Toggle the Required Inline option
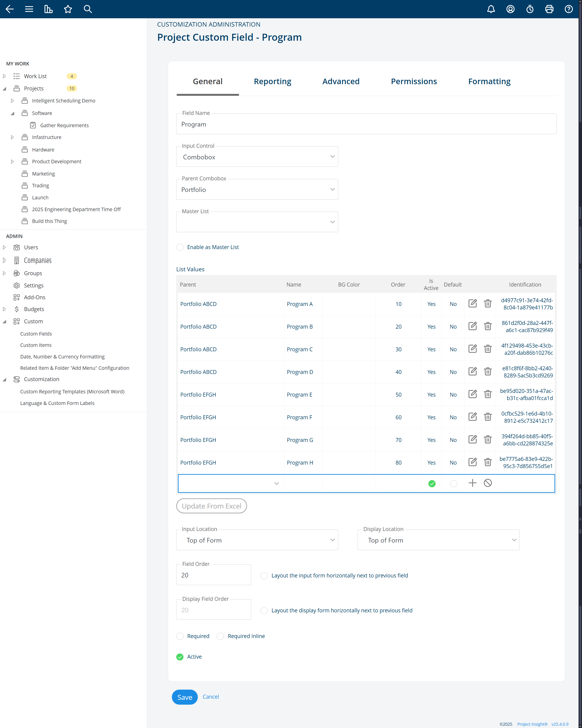This screenshot has height=728, width=582. pyautogui.click(x=220, y=636)
